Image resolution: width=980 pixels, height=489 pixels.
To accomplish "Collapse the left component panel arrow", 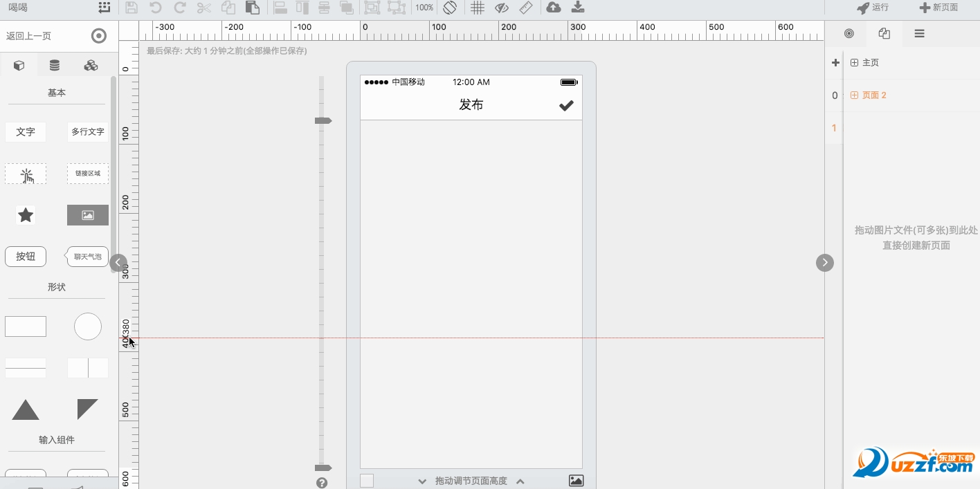I will [x=118, y=263].
